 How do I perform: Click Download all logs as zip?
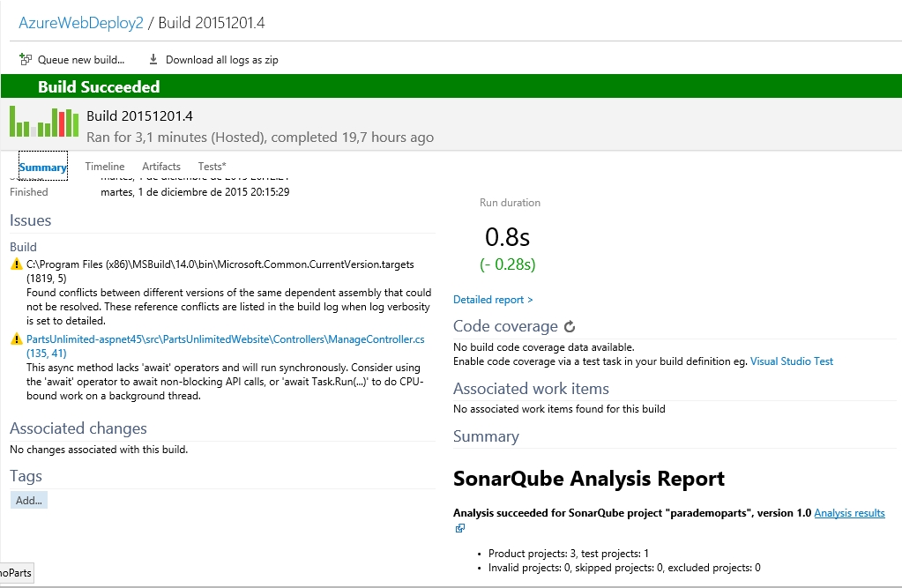[x=214, y=60]
